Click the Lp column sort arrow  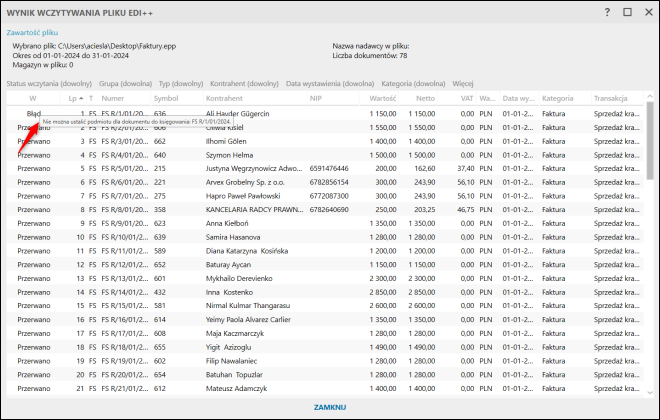[81, 98]
